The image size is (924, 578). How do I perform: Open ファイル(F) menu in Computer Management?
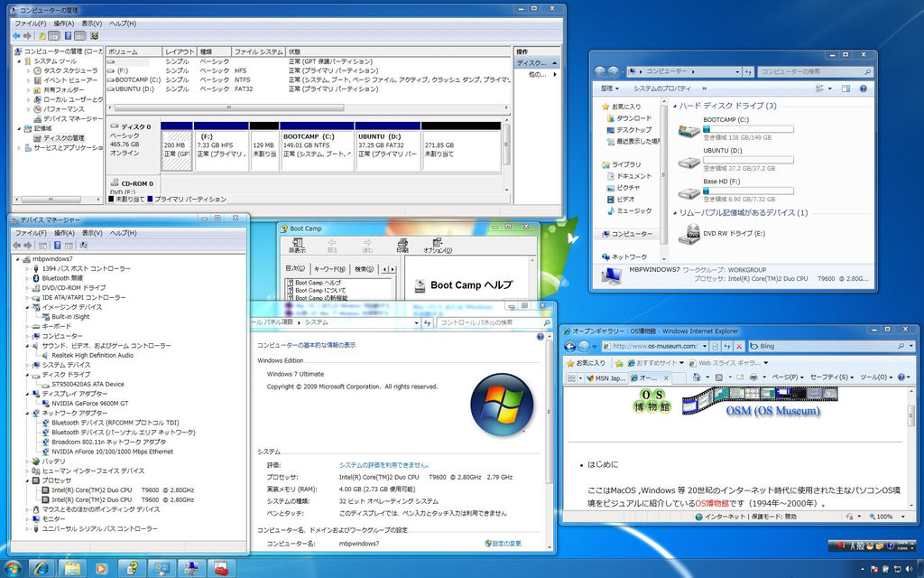click(30, 23)
